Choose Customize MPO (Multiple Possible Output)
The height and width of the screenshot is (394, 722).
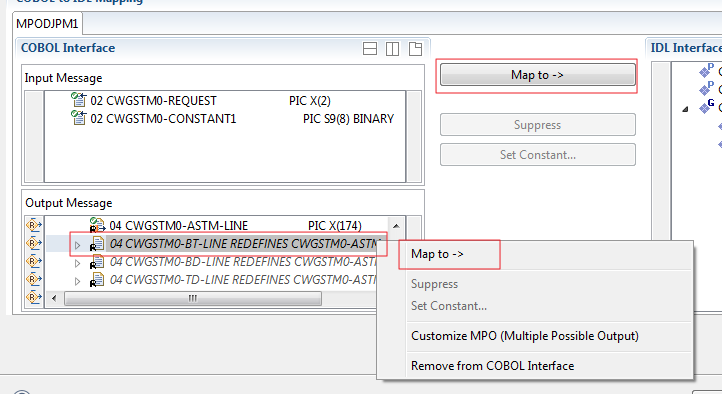click(524, 336)
